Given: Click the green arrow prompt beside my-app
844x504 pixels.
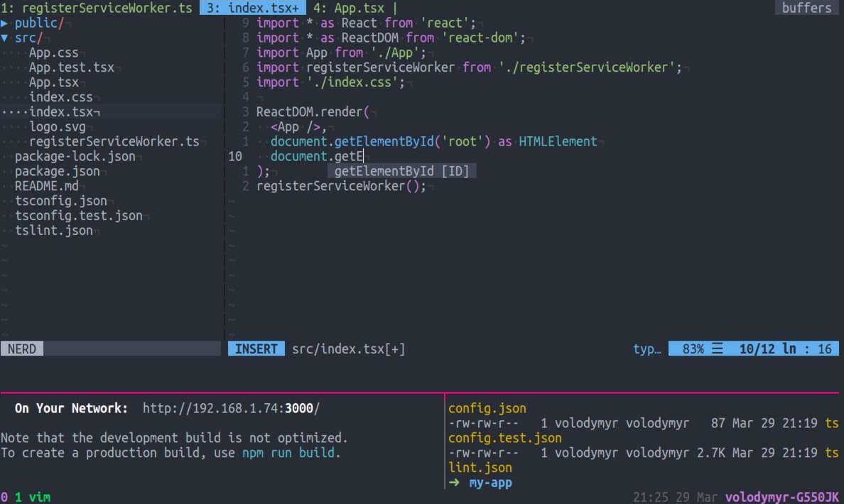Looking at the screenshot, I should [455, 482].
